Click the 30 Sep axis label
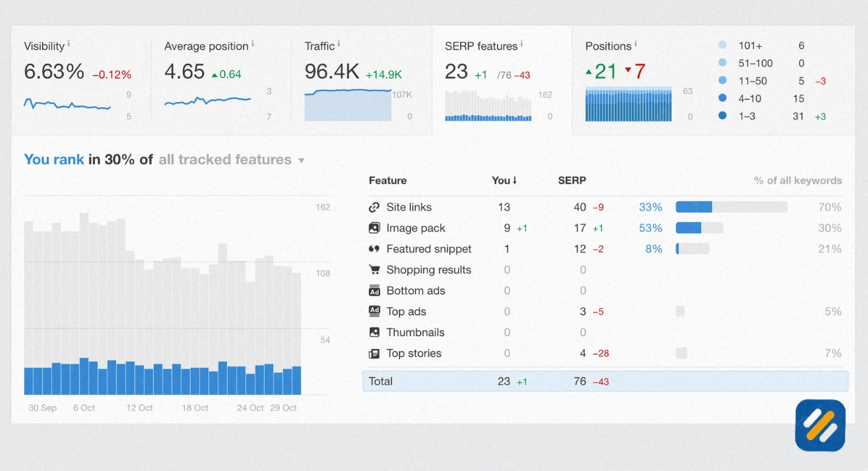The width and height of the screenshot is (868, 471). [43, 408]
